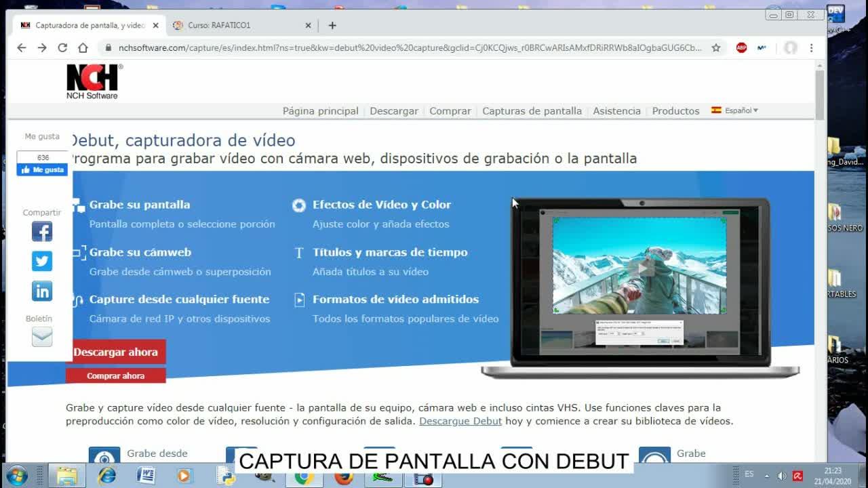Close the Curso: RAFATICO1 tab

[308, 26]
